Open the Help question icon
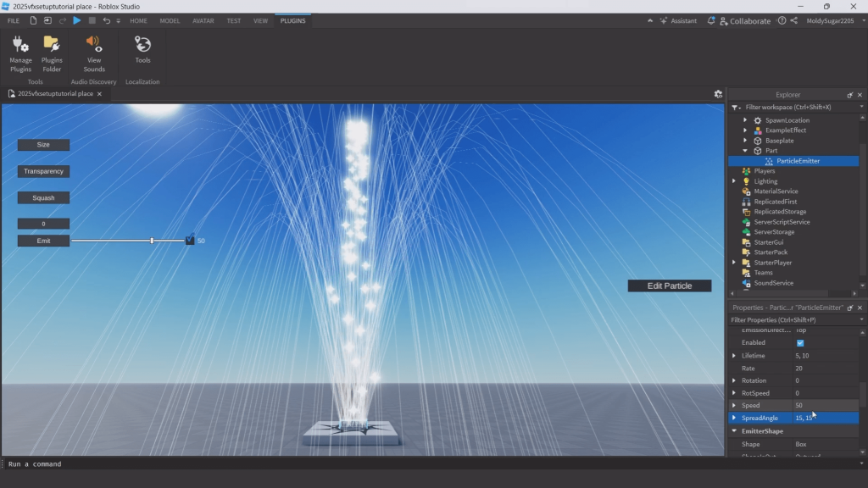The image size is (868, 488). tap(782, 20)
